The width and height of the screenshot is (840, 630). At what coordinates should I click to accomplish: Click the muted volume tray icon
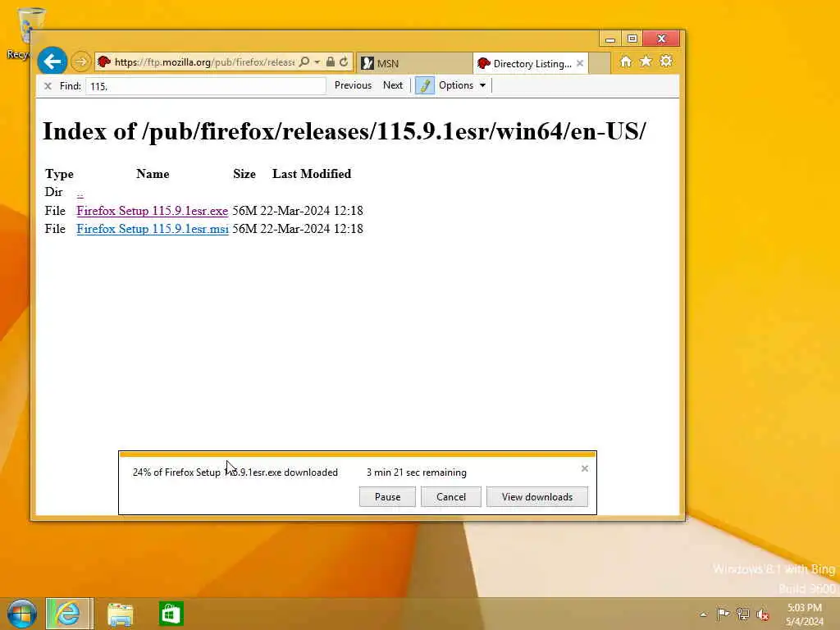pyautogui.click(x=762, y=614)
